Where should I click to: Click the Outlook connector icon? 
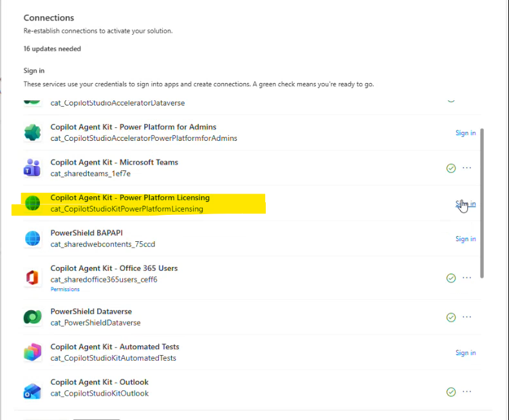(x=32, y=391)
